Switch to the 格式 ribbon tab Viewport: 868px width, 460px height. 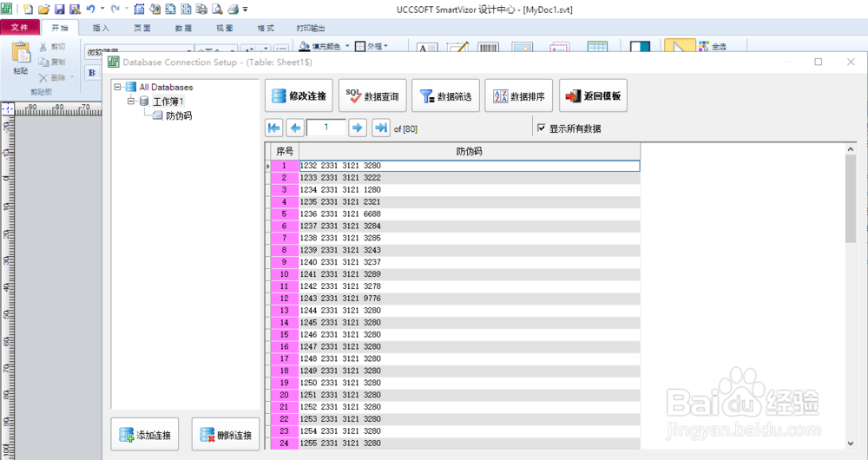tap(266, 28)
